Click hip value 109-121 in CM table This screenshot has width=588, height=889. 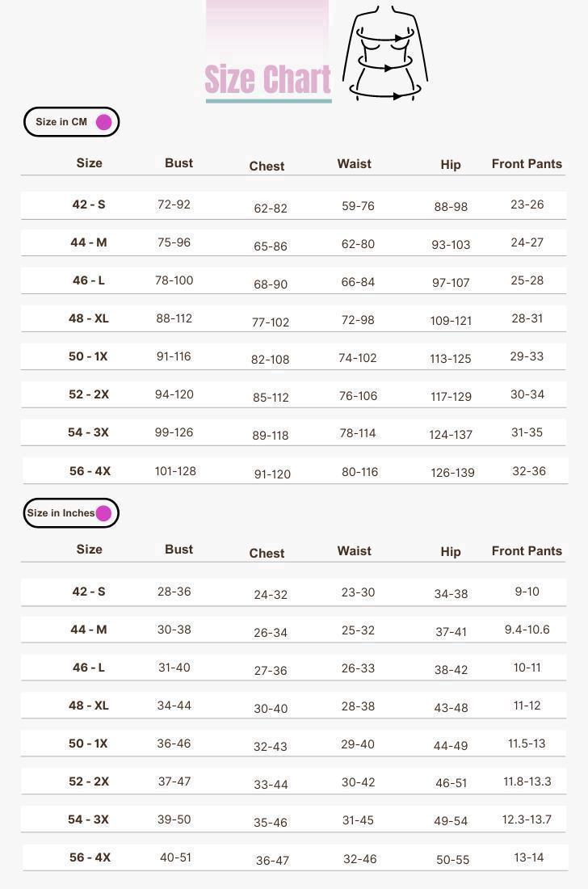451,320
